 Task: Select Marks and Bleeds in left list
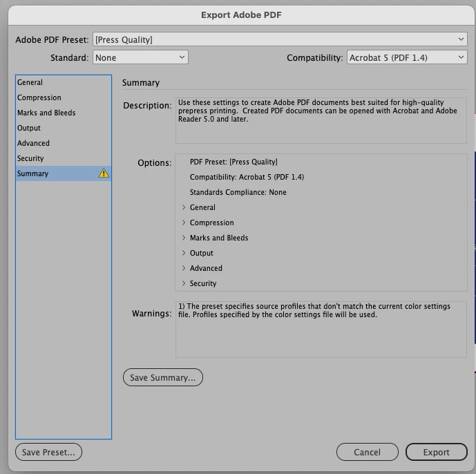64,113
